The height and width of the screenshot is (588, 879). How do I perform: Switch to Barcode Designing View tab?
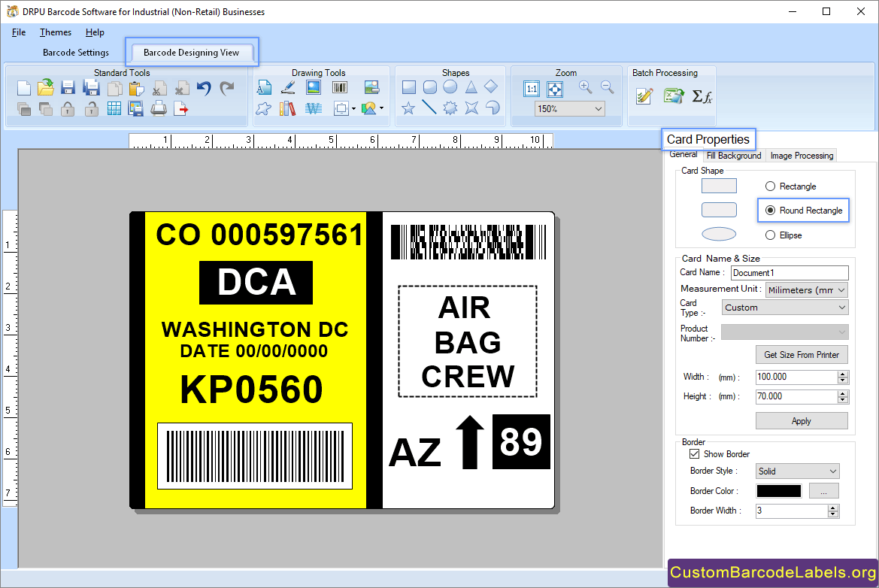[x=191, y=53]
